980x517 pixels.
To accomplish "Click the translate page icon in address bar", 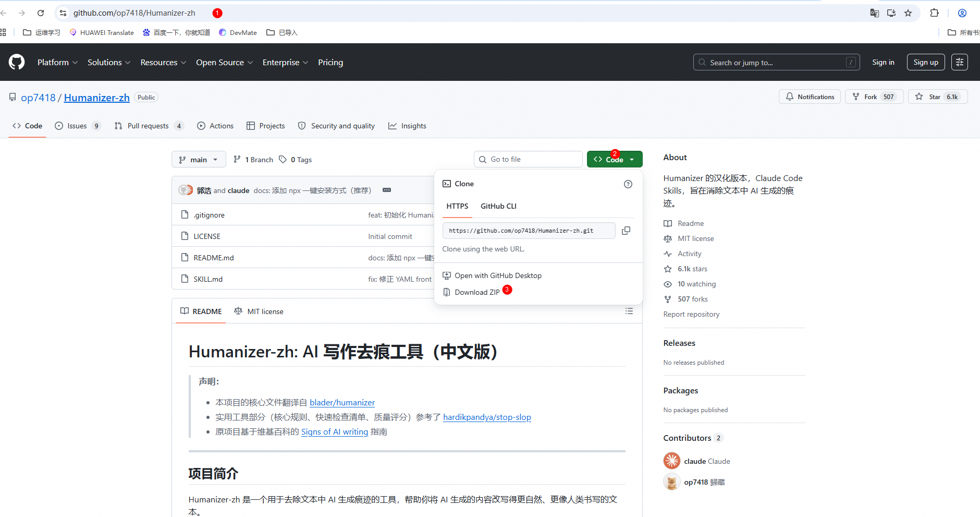I will (875, 13).
